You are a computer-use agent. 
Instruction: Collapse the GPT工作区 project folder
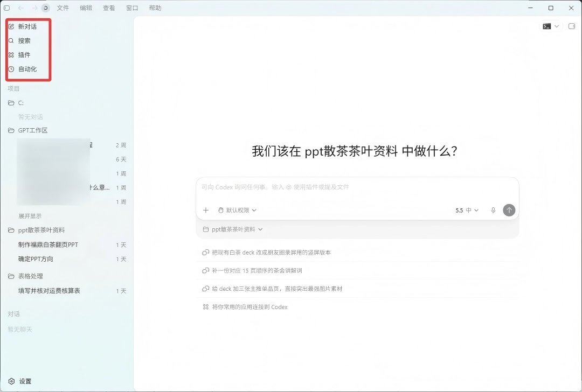(x=33, y=130)
